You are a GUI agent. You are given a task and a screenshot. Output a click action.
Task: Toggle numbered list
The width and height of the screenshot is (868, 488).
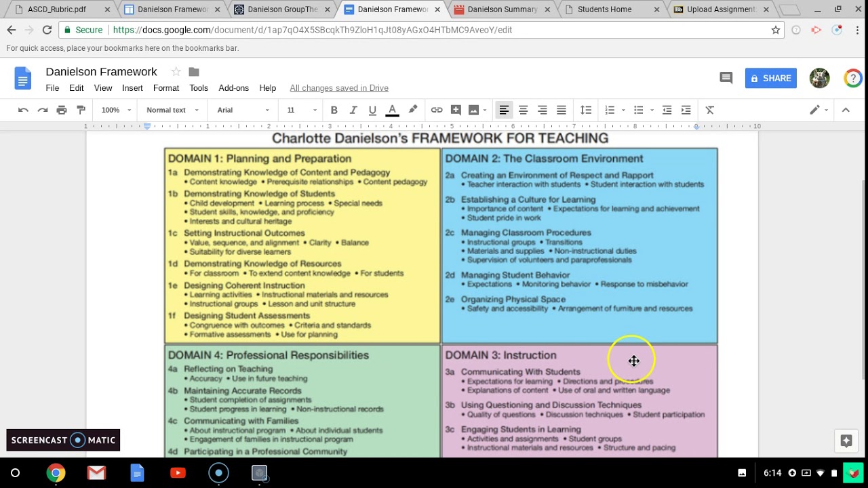coord(610,110)
